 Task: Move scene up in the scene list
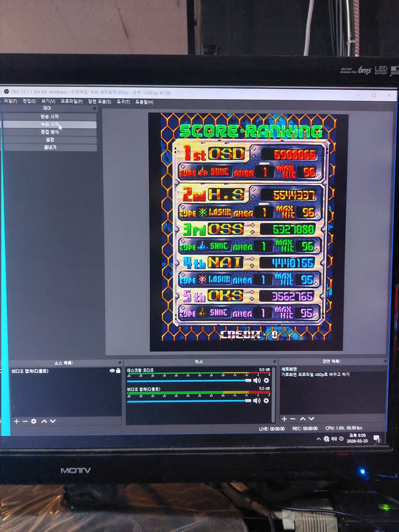(303, 419)
